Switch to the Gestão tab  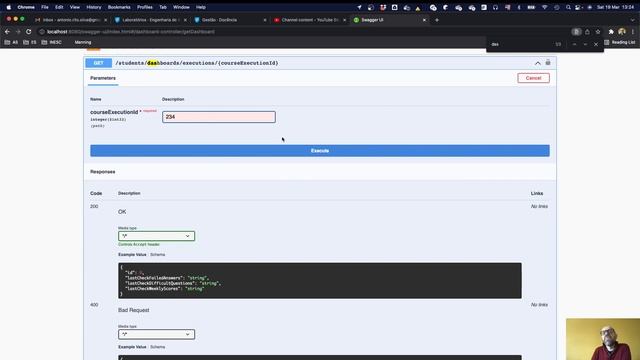click(229, 20)
